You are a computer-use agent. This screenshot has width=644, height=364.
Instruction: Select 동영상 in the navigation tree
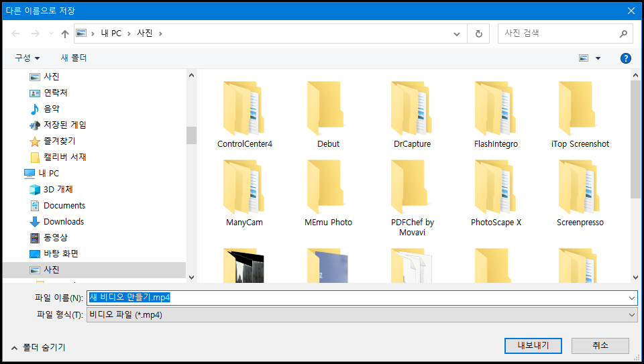tap(56, 237)
